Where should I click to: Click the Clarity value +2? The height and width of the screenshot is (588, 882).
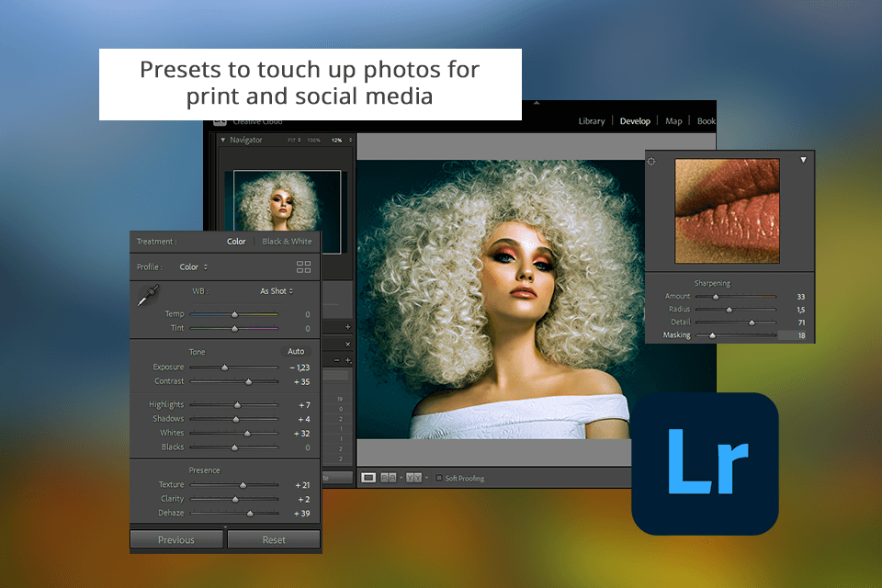pos(304,500)
